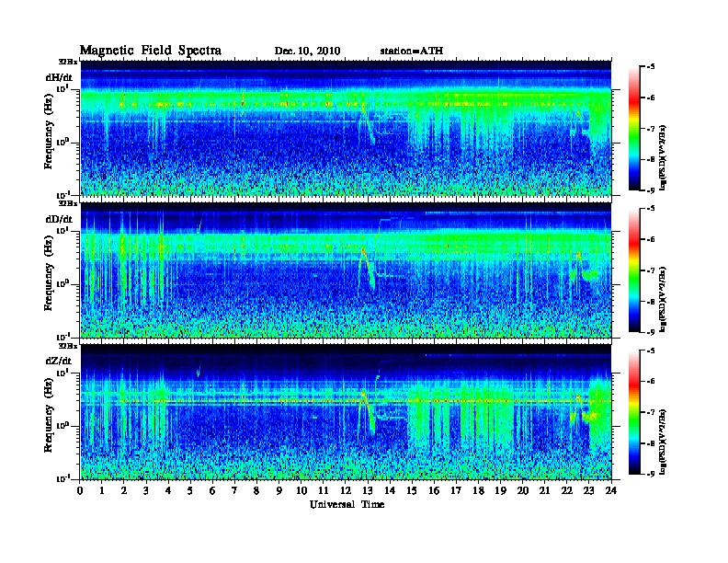728x563 pixels.
Task: Click the 10^0 frequency tick of dZ/dt panel
Action: click(x=63, y=426)
